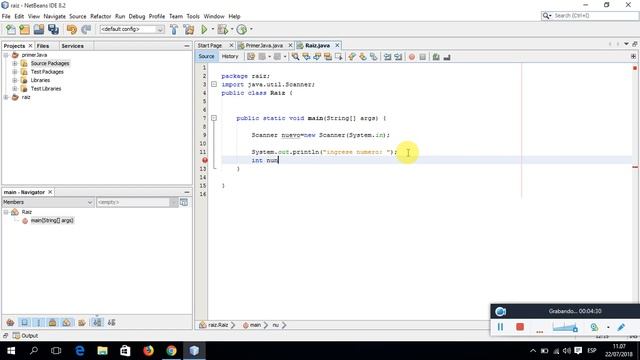Toggle Show Static Members in Navigator
Screen dimensions: 640x360
point(39,322)
